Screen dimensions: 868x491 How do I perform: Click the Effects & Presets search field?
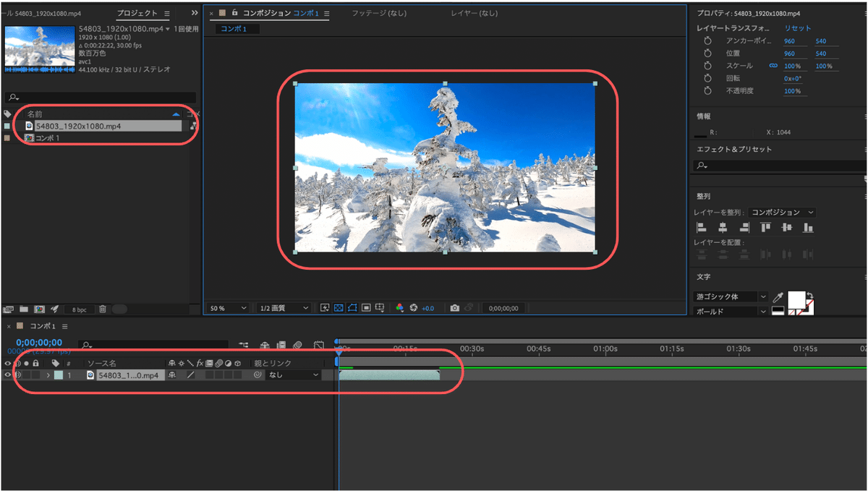coord(778,166)
